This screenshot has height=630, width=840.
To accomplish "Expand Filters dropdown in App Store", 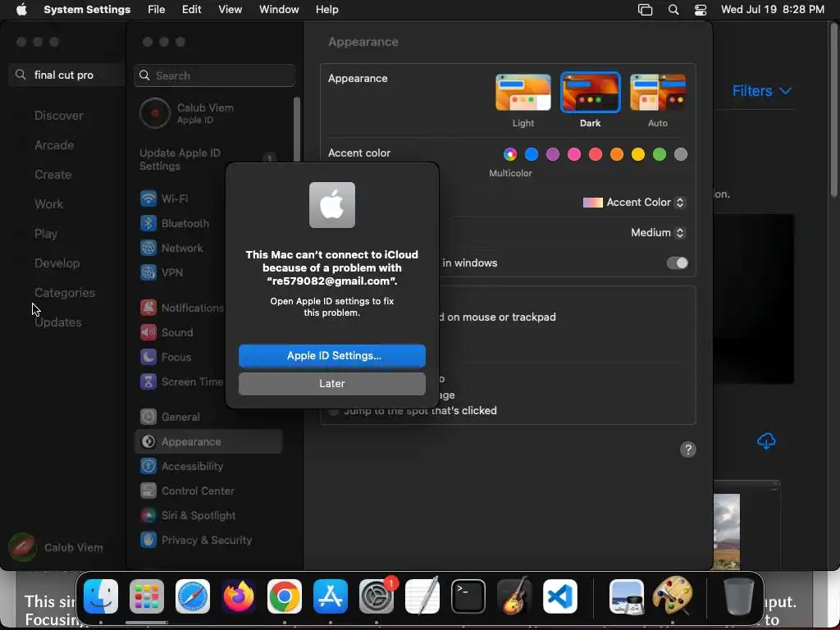I will coord(761,91).
